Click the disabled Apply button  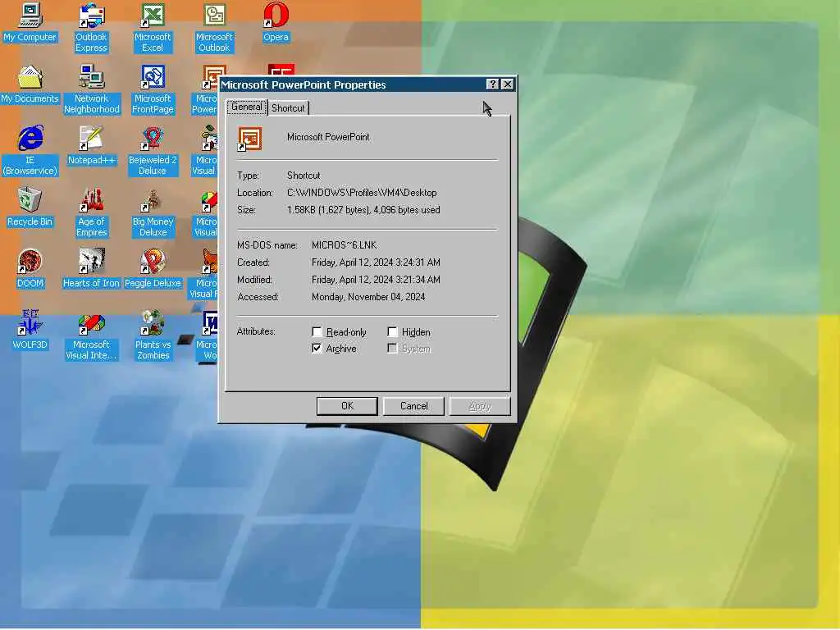click(x=479, y=406)
